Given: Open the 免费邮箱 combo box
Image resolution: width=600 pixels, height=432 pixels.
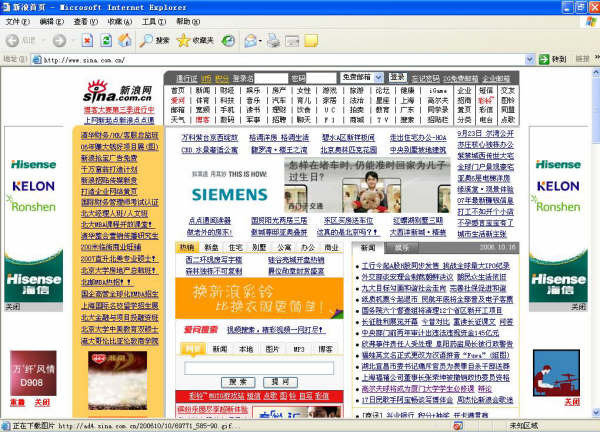Looking at the screenshot, I should (362, 78).
